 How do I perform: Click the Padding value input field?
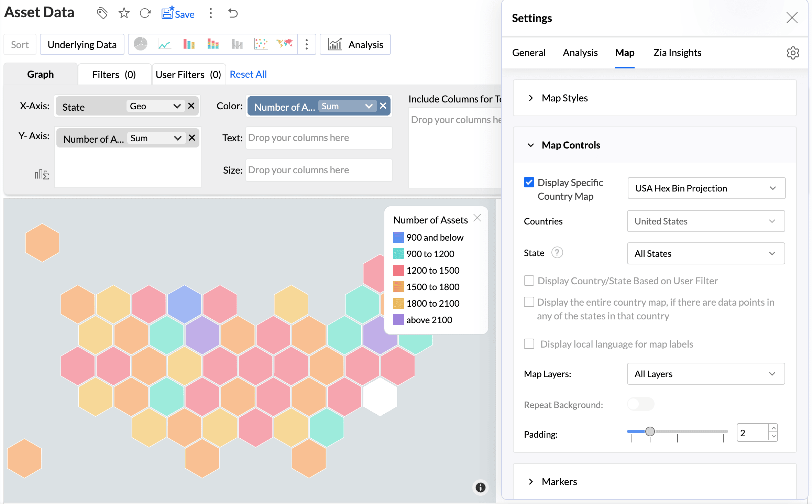(x=752, y=433)
